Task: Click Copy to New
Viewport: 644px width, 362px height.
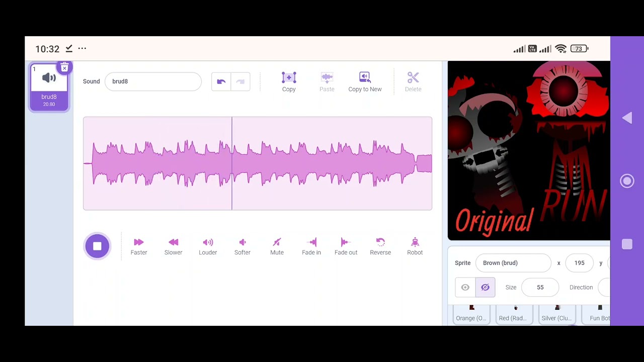Action: [x=365, y=82]
